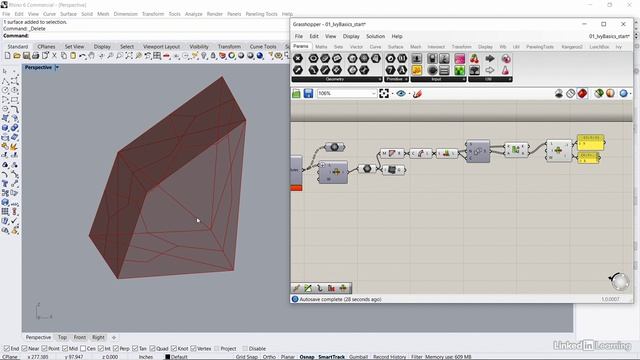Viewport: 640px width, 360px height.
Task: Click the Cut scissors icon in Rhino toolbar
Action: 54,56
